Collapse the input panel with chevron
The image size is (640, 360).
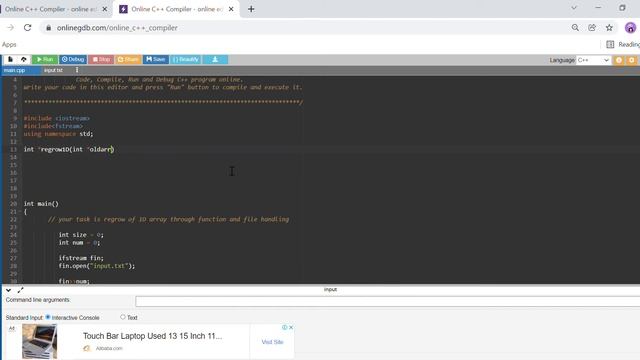[9, 290]
